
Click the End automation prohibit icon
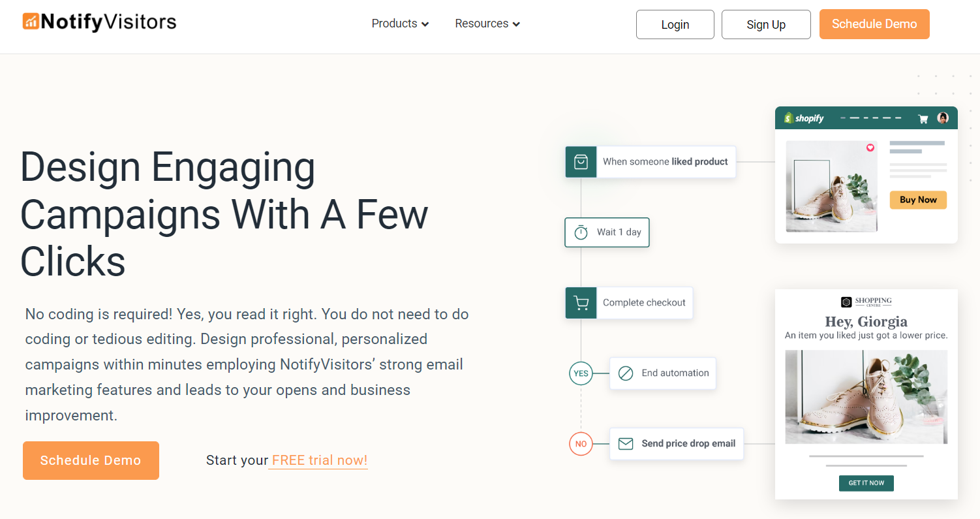pos(625,373)
